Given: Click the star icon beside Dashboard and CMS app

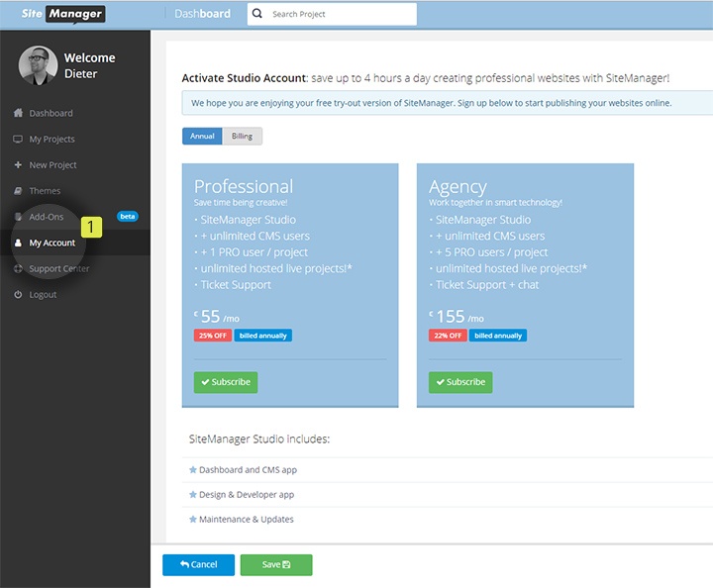Looking at the screenshot, I should coord(193,469).
